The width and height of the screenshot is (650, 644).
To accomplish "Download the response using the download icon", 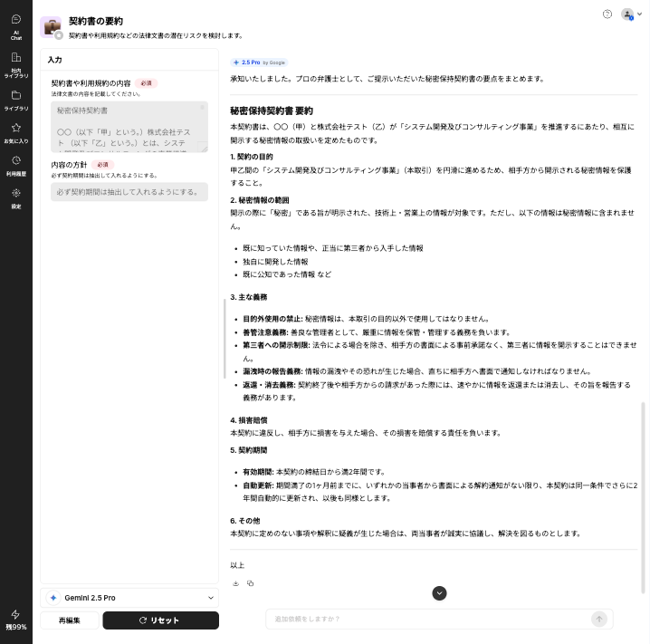I will pos(236,583).
